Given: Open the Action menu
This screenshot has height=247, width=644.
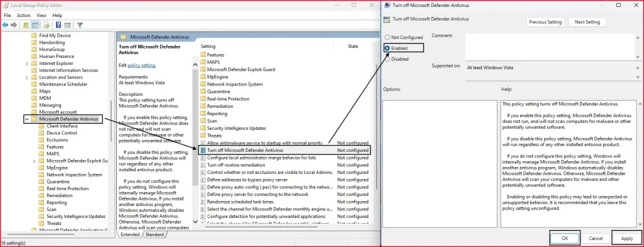Looking at the screenshot, I should pos(24,15).
